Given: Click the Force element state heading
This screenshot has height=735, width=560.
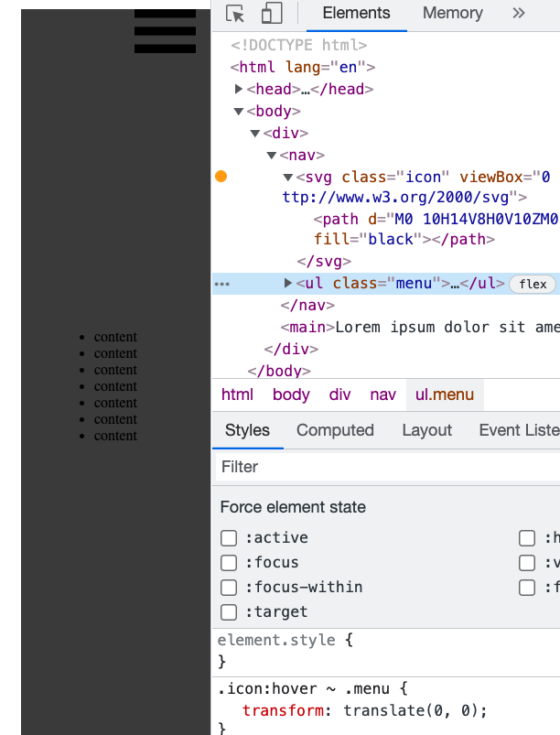Looking at the screenshot, I should pos(293,507).
